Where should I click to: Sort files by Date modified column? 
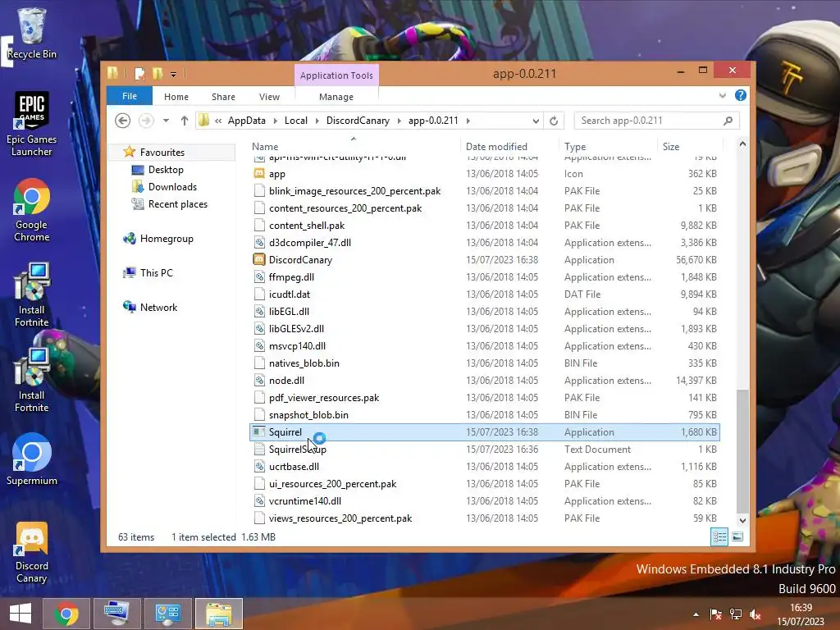(509, 146)
